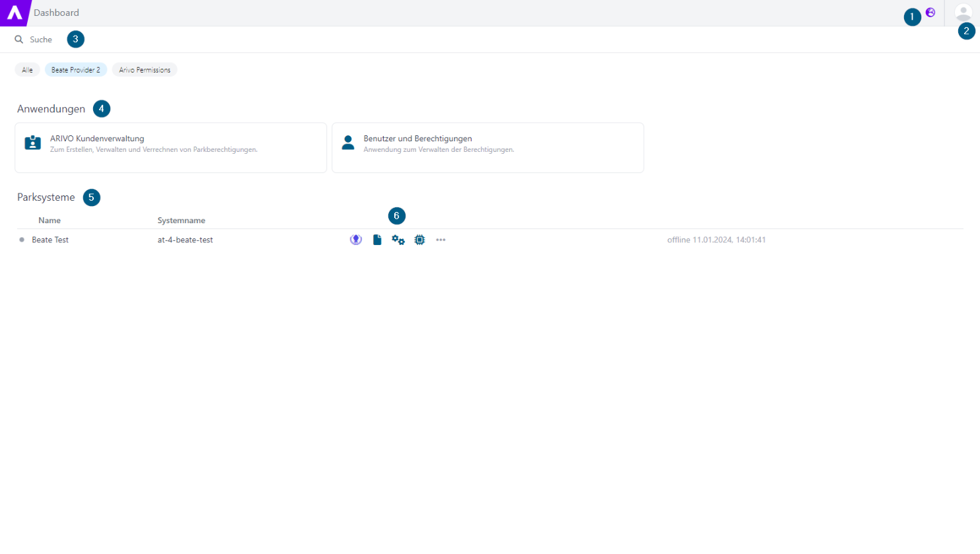The width and height of the screenshot is (980, 554).
Task: Select the Beate Provider 2 filter chip
Action: [76, 70]
